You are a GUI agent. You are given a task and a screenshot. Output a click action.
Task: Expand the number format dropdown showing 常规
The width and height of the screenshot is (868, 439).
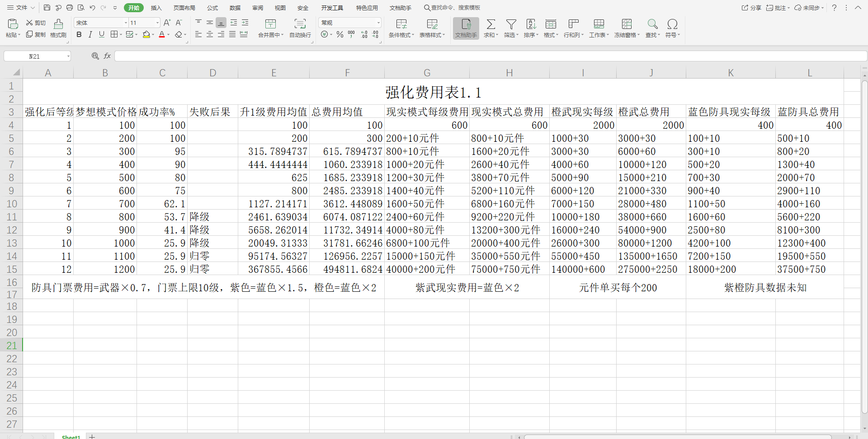378,23
